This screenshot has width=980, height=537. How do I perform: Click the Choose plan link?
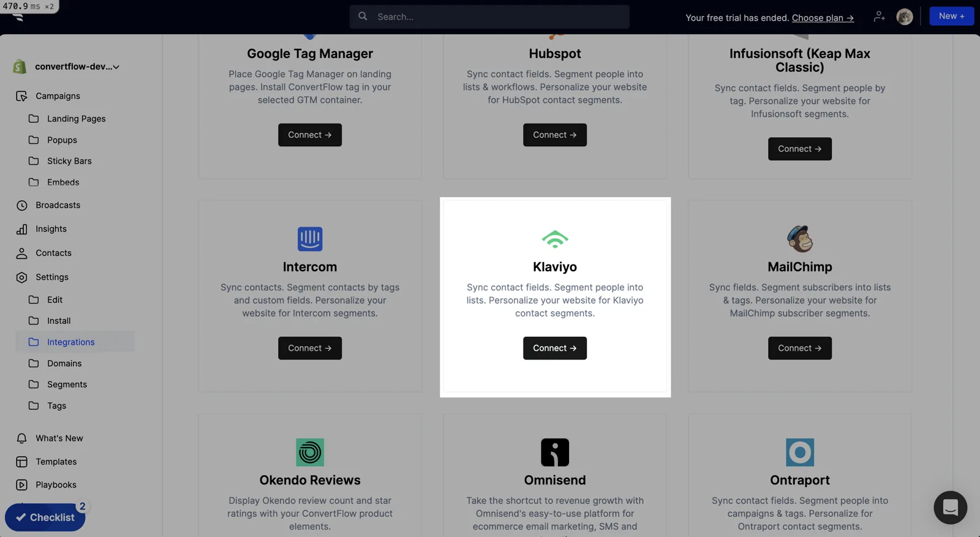pos(823,18)
